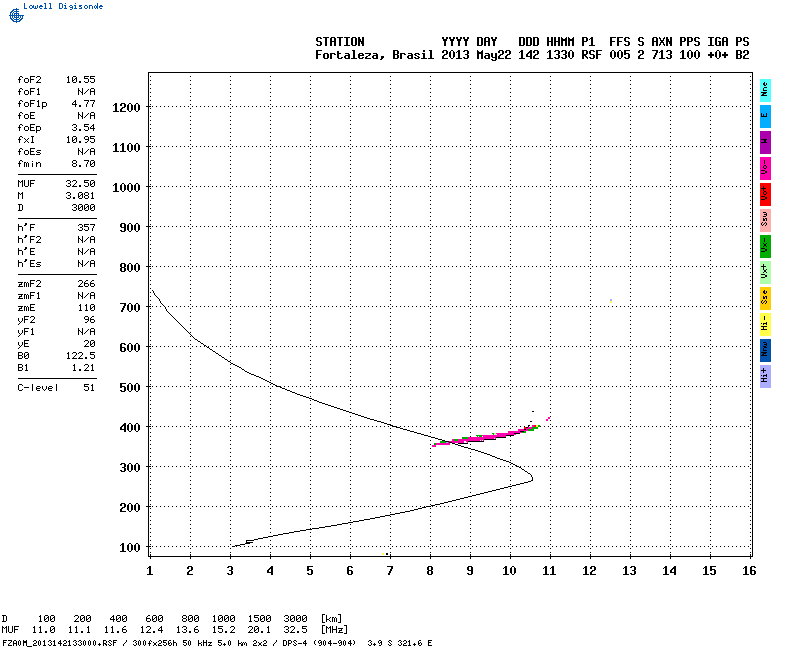Click the 1200 km height axis label

coord(126,107)
